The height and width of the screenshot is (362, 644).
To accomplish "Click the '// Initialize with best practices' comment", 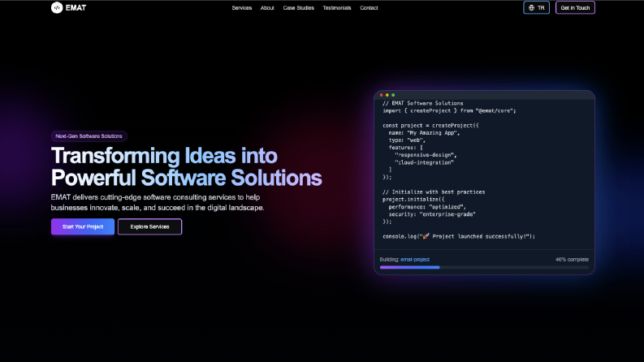I will [434, 192].
